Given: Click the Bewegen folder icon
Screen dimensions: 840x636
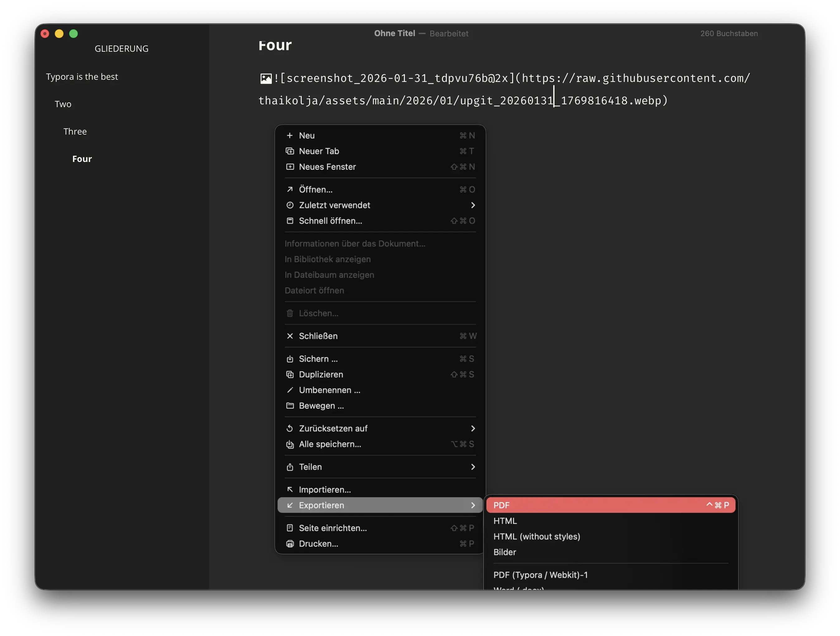Looking at the screenshot, I should coord(290,406).
